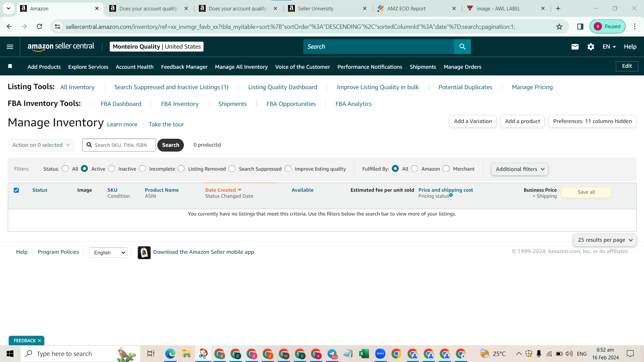Open the EN language dropdown in header
This screenshot has height=362, width=644.
tap(609, 47)
